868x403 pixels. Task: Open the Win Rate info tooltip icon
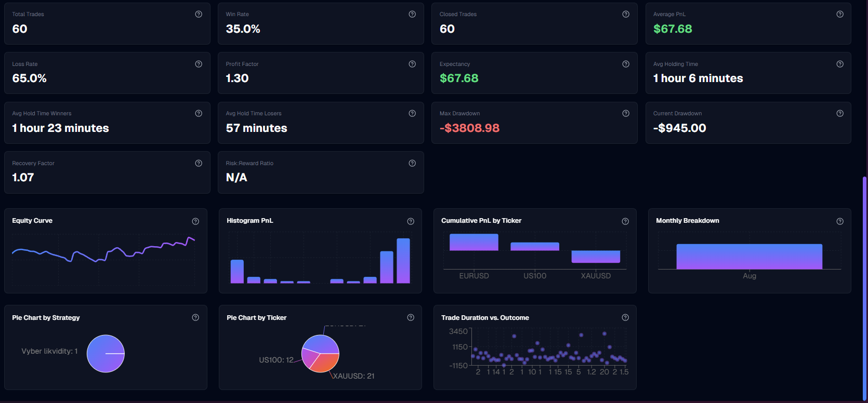tap(412, 15)
